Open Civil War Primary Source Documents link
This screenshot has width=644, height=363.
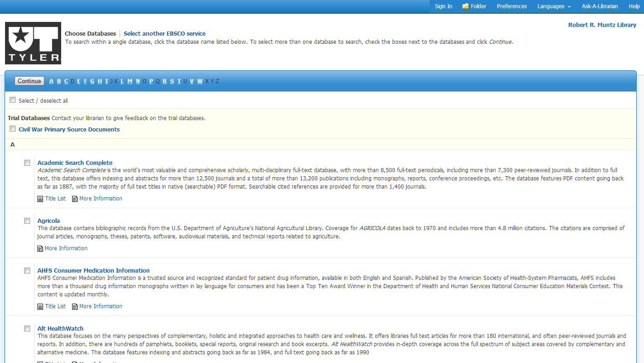(69, 129)
